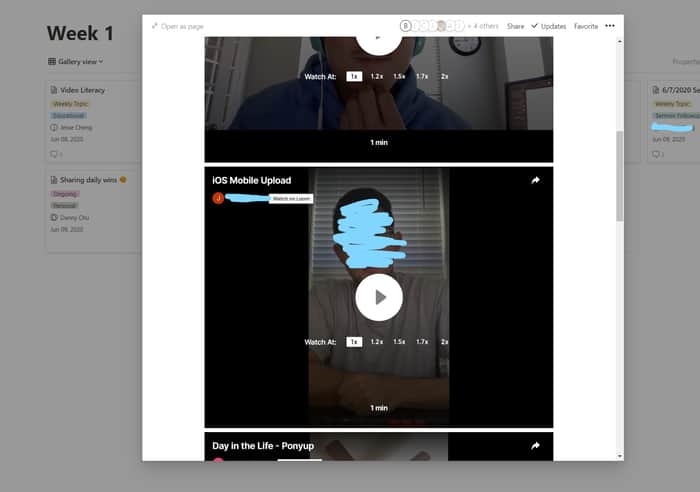Open the three-dots page options menu
Image resolution: width=700 pixels, height=492 pixels.
click(610, 26)
